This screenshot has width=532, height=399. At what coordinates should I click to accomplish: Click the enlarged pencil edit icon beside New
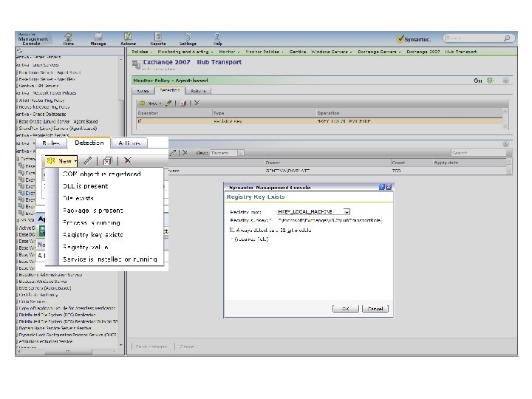(87, 161)
